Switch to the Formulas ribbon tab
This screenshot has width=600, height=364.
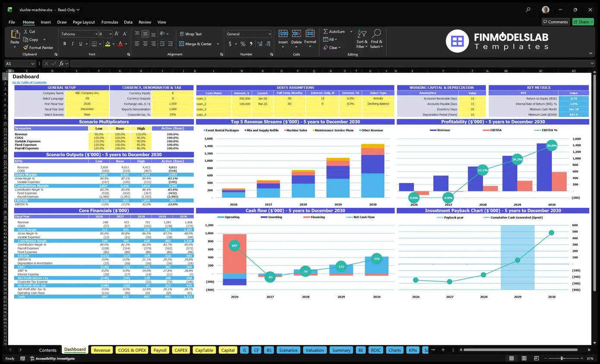coord(110,22)
